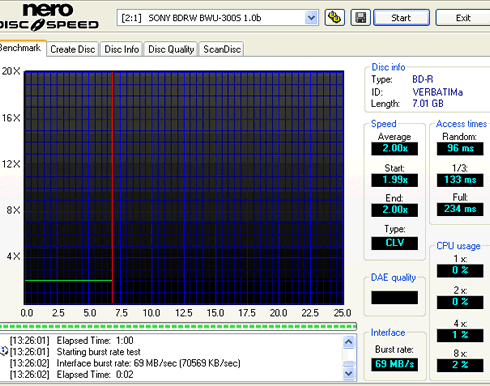Select the Benchmark tab
Viewport: 490px width, 386px height.
[x=21, y=48]
